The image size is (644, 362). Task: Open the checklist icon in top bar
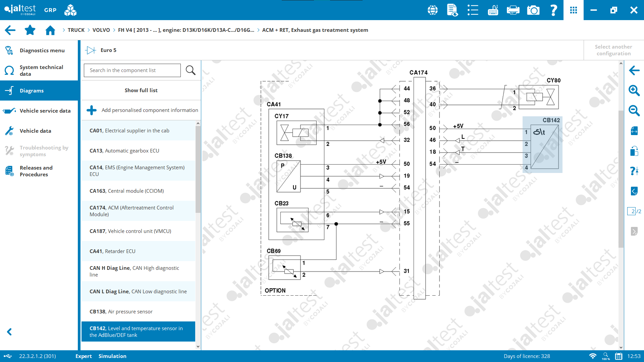pos(473,10)
